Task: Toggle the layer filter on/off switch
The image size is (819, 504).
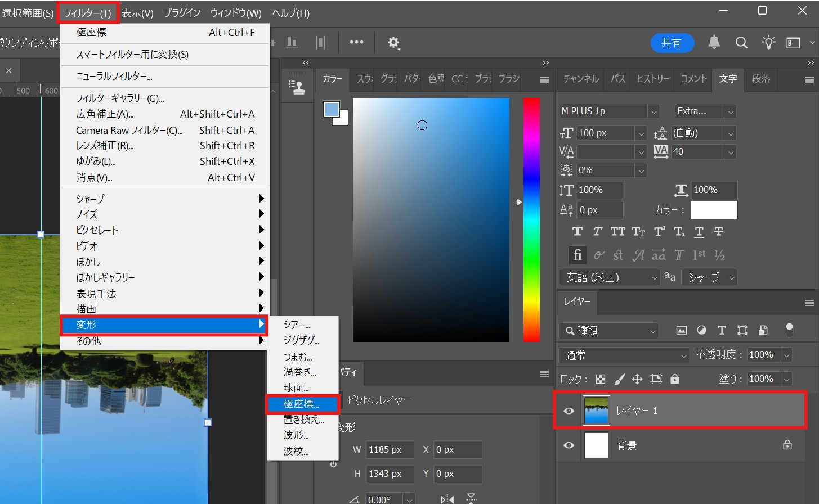Action: tap(789, 330)
